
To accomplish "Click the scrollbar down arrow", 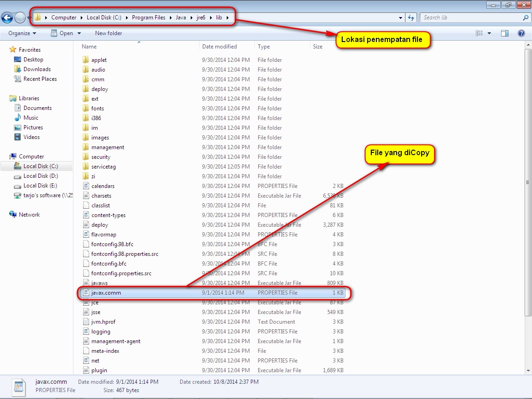I will [x=528, y=371].
